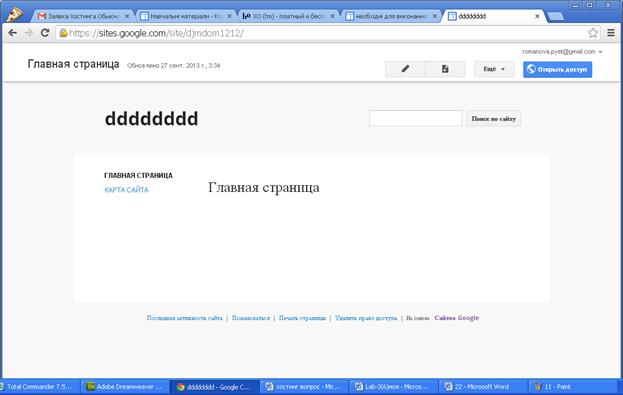Open 'Lab-3(6)моя' Word taskbar item
This screenshot has height=395, width=623.
click(393, 386)
